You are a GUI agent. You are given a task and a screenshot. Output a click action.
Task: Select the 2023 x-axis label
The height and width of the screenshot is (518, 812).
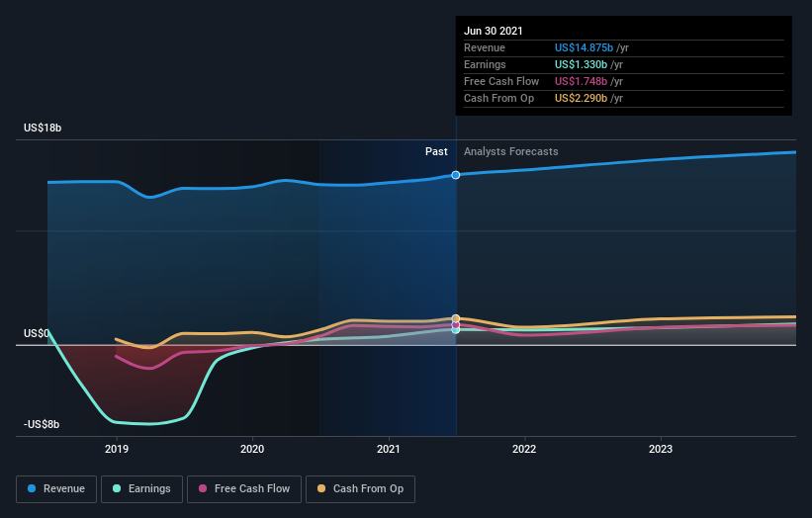pyautogui.click(x=661, y=449)
